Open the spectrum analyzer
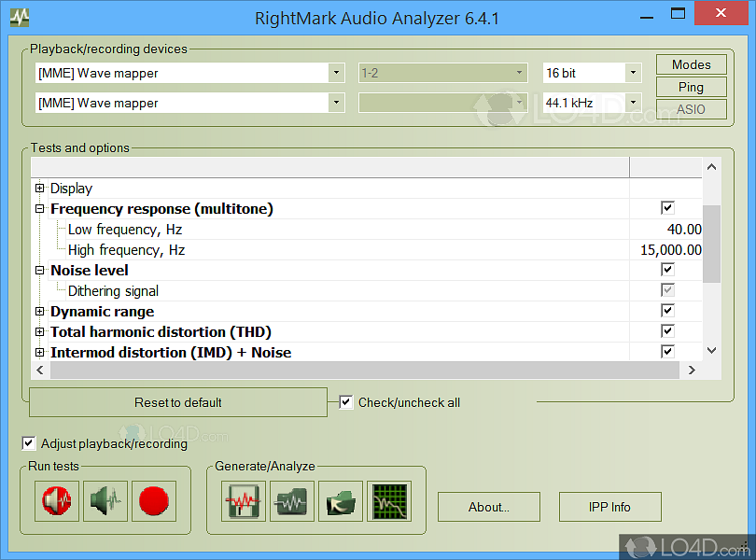 click(x=389, y=501)
